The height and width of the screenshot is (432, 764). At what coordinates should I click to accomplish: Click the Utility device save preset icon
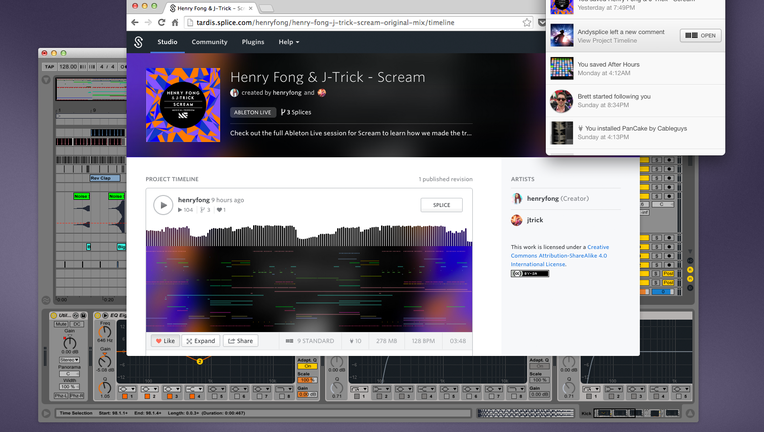(x=83, y=316)
